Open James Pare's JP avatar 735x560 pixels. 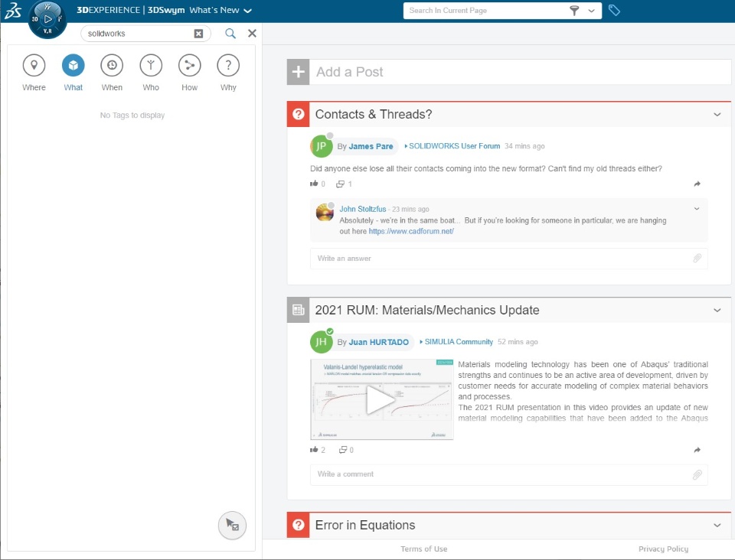click(321, 146)
